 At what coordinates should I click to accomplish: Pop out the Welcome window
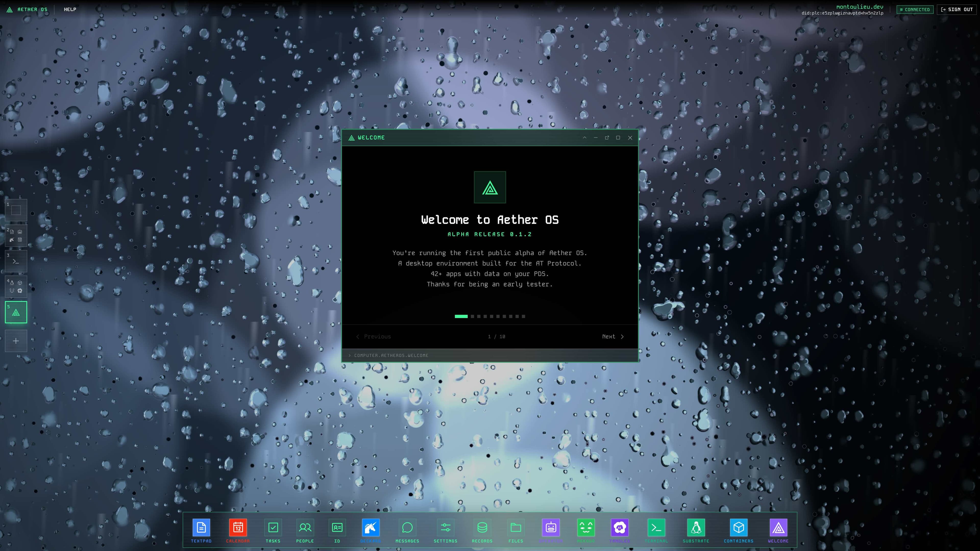[607, 138]
